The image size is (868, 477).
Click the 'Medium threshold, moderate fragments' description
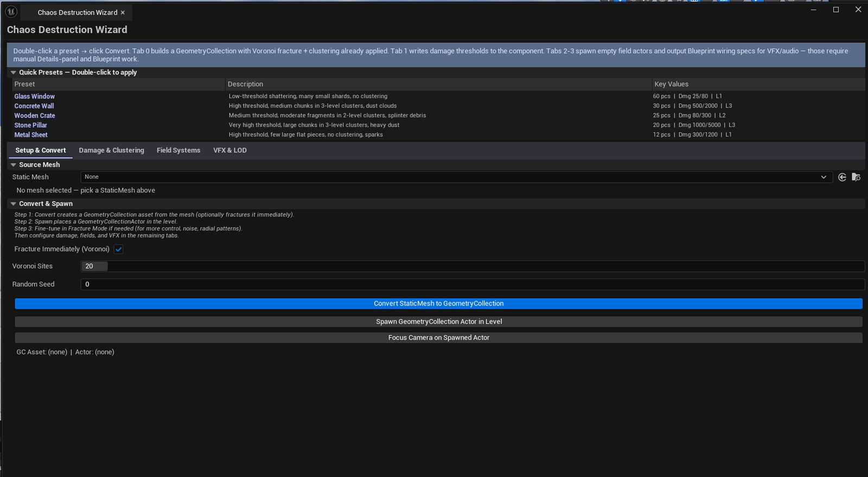(328, 116)
